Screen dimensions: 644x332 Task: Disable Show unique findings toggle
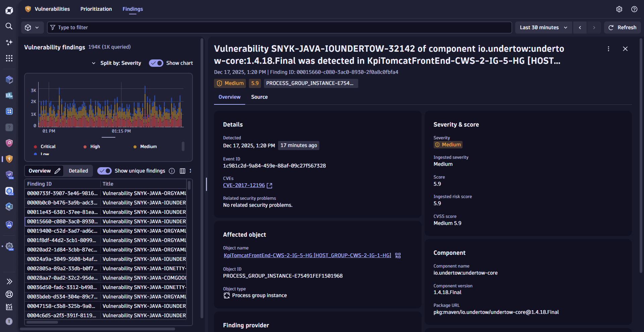coord(104,171)
